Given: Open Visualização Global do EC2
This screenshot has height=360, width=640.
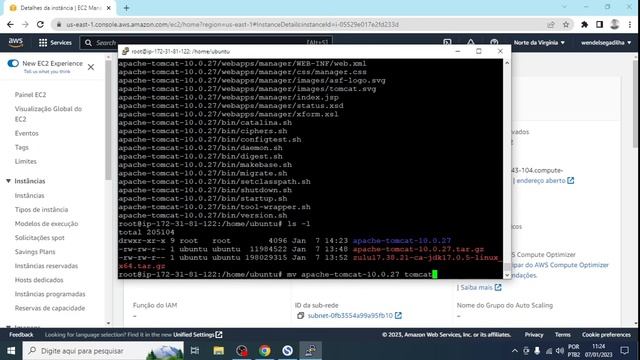Looking at the screenshot, I should point(48,114).
